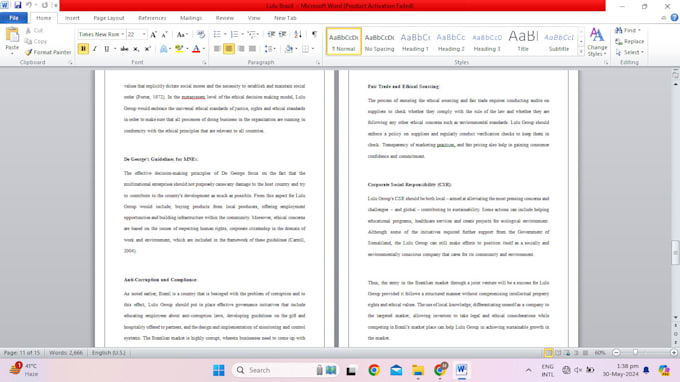Click Save in Quick Access Toolbar

(x=18, y=5)
